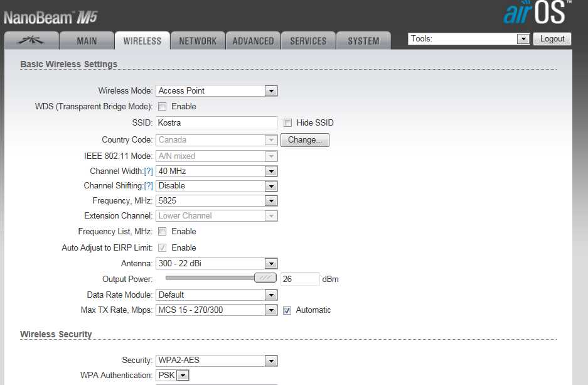Open the Frequency MHz dropdown
This screenshot has width=588, height=385.
point(216,201)
